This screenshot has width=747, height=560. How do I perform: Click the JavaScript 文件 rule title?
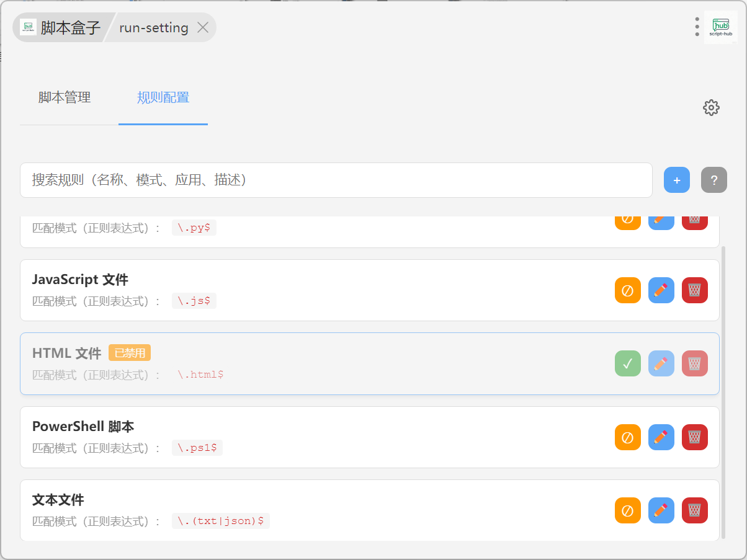[80, 280]
